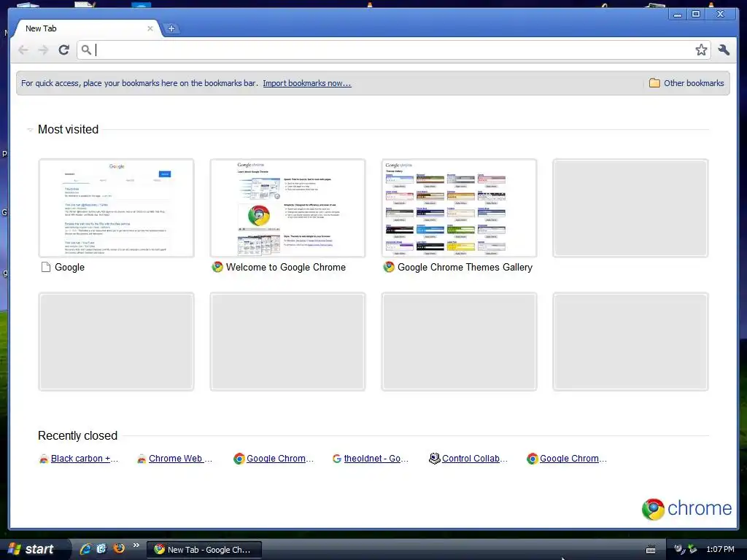Screen dimensions: 747x560
Task: Launch Internet Explorer from quick launch
Action: (86, 548)
